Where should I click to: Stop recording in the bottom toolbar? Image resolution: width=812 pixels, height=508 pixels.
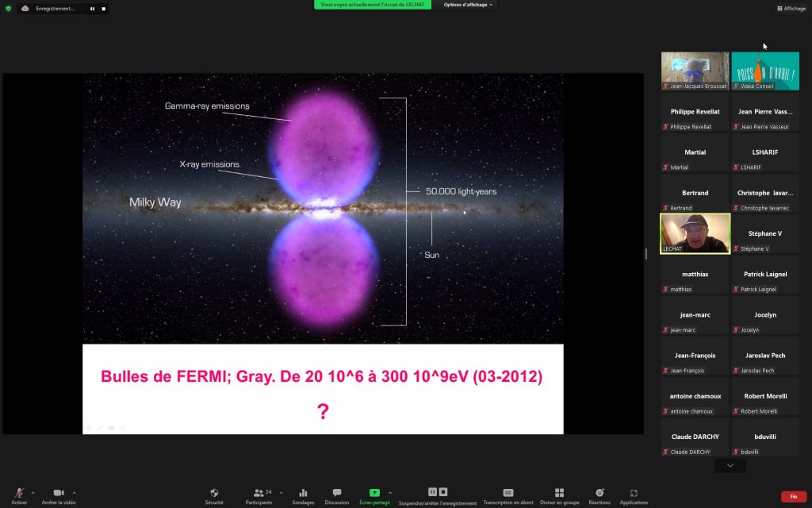(443, 492)
